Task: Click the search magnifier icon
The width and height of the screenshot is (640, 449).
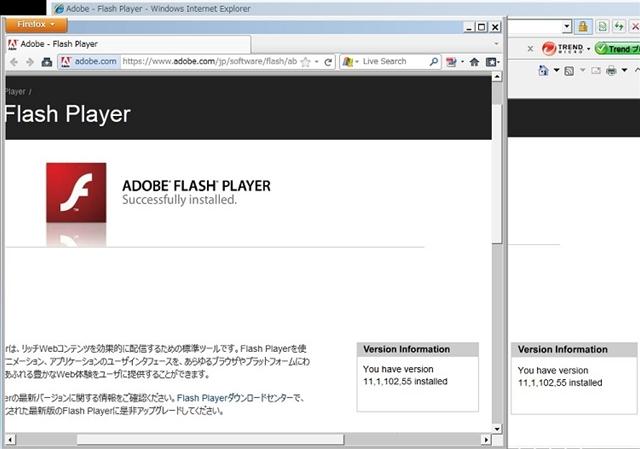Action: (x=434, y=62)
